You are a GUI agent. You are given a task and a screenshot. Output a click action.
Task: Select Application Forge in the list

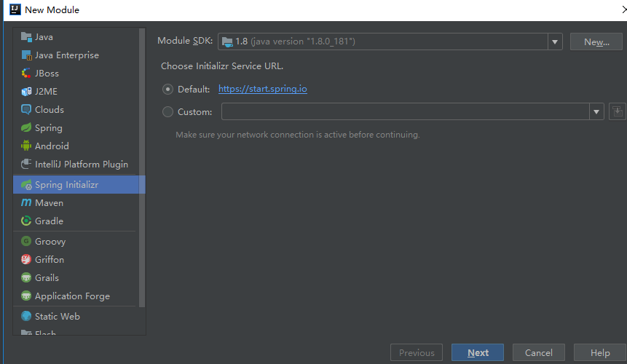[76, 296]
